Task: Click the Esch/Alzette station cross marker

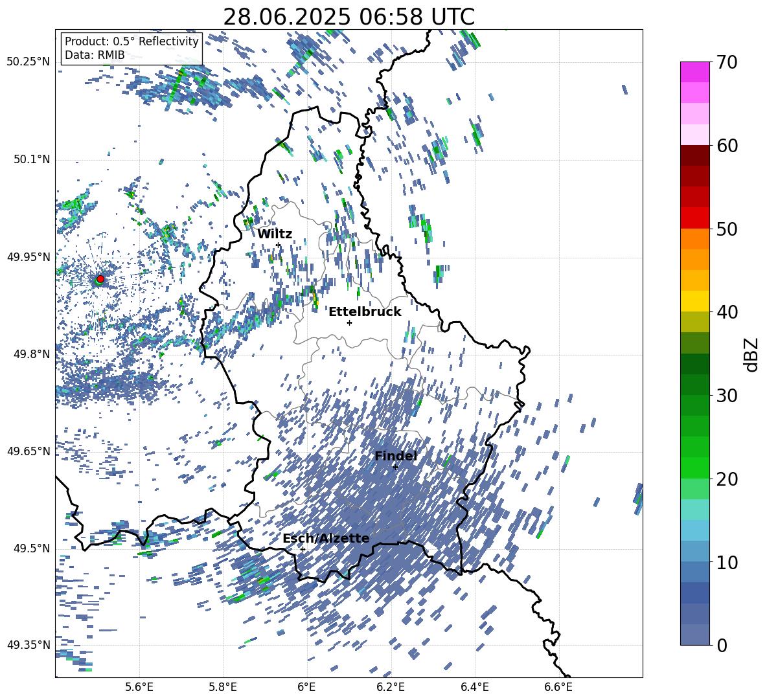Action: tap(303, 549)
